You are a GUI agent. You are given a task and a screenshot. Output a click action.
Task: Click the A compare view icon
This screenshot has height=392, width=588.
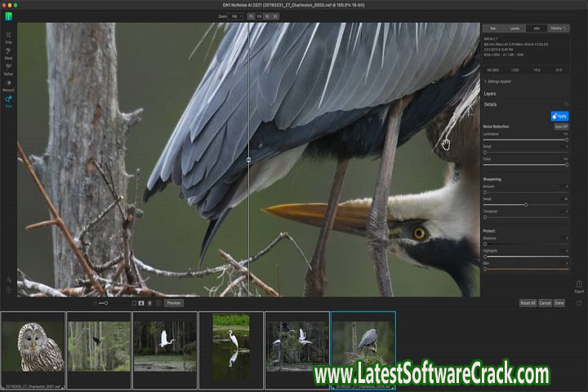141,303
